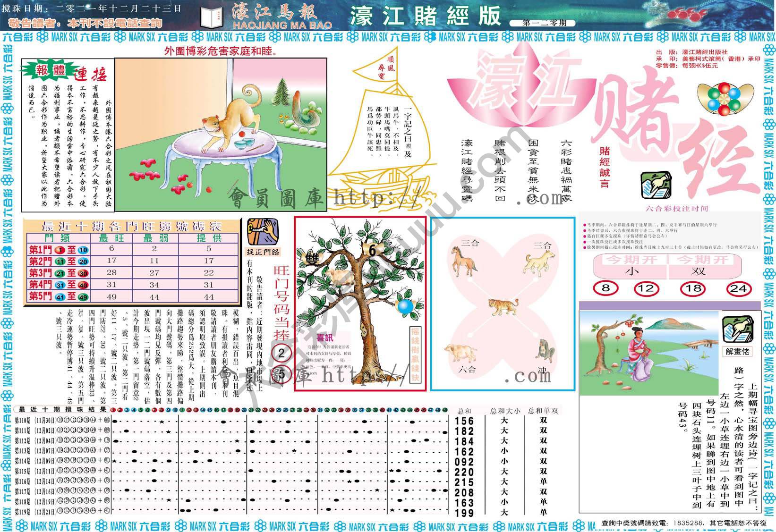
Task: Click the 濠江賭經版 header title
Action: click(426, 16)
